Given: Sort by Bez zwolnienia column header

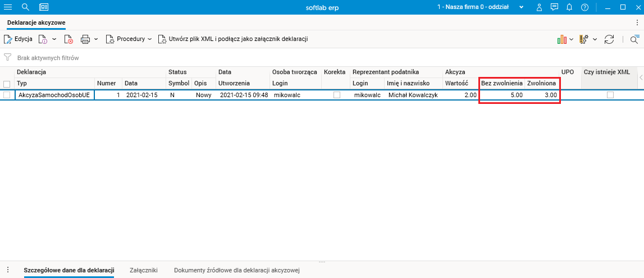Looking at the screenshot, I should (x=502, y=83).
